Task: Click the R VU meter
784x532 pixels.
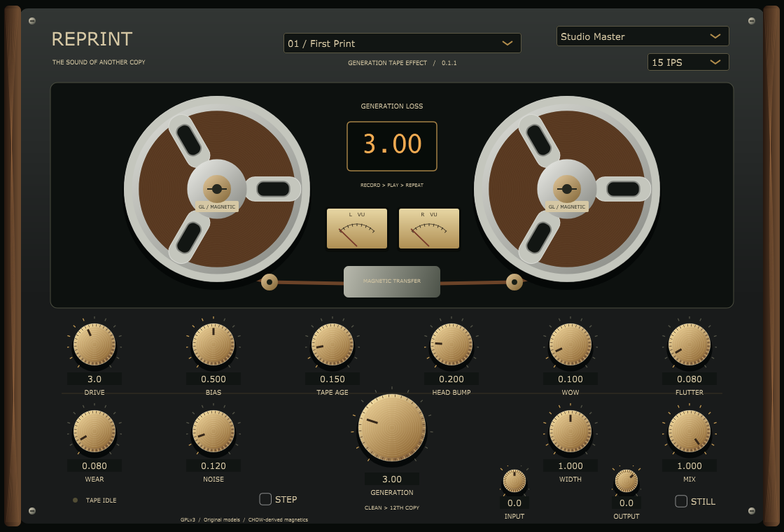Action: (429, 228)
